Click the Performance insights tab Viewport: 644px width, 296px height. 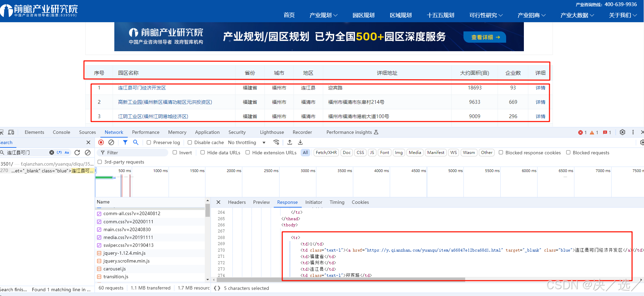[352, 132]
